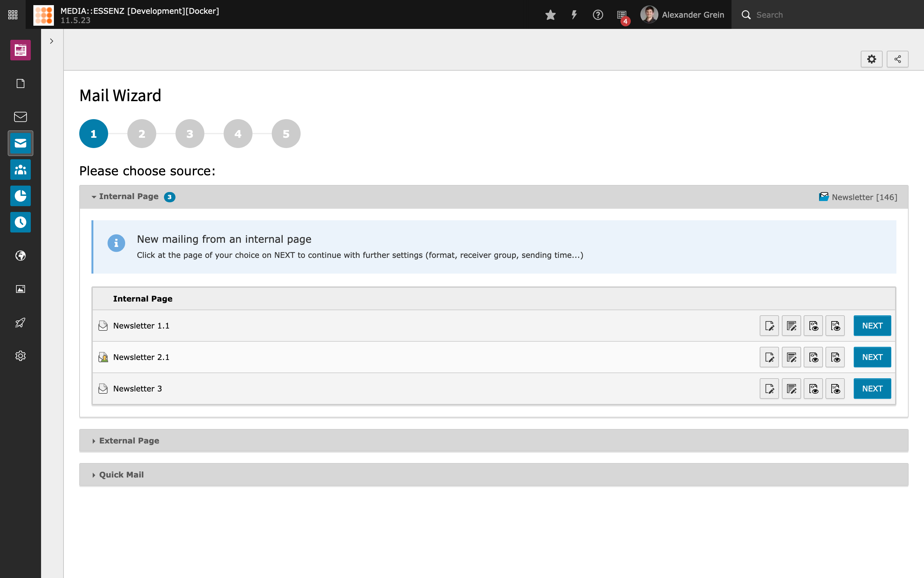
Task: Preview HTML version of Newsletter 1.1
Action: click(813, 326)
